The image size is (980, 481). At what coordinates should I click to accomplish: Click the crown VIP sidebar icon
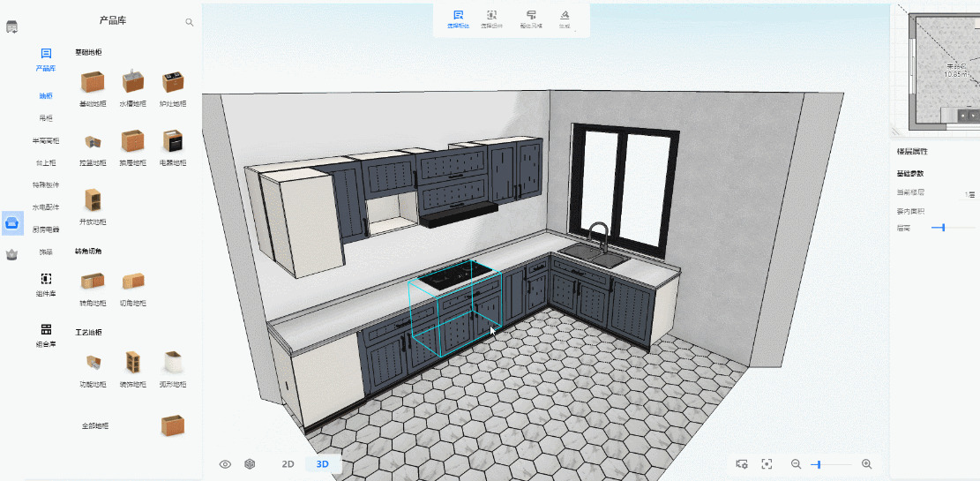(11, 254)
